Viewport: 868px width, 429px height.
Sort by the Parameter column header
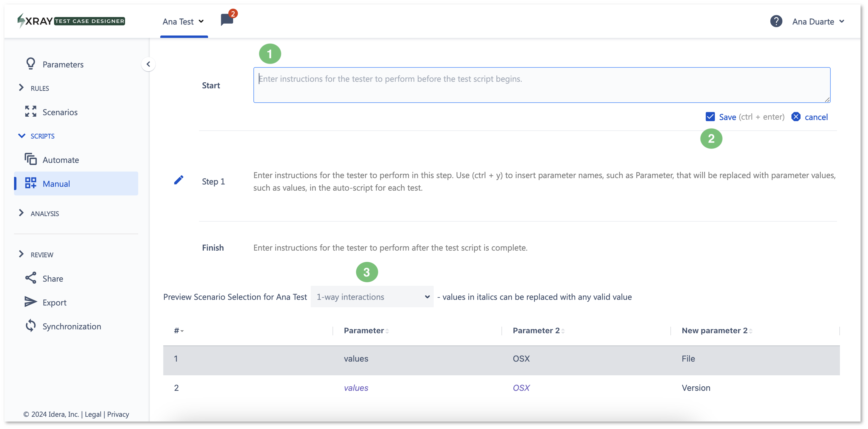[x=366, y=331]
